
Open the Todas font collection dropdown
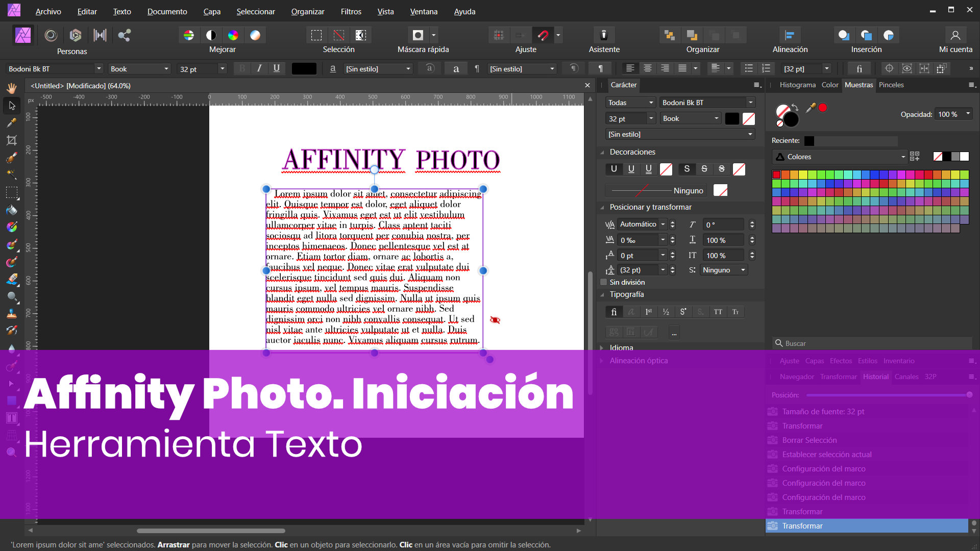point(630,103)
